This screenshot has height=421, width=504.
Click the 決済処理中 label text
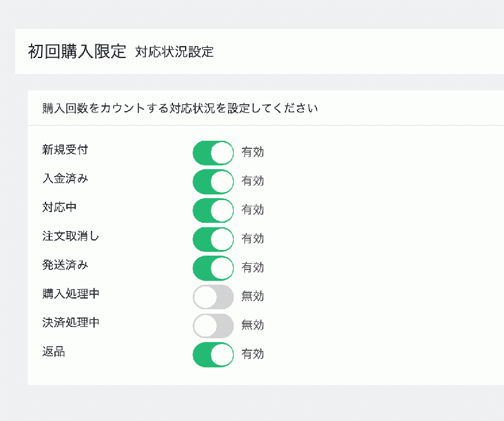[x=71, y=323]
